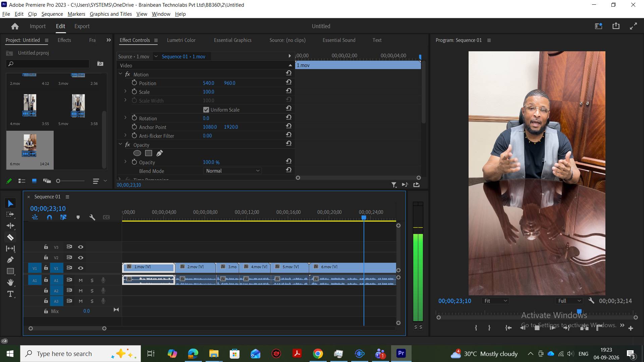This screenshot has height=362, width=644.
Task: Open the Import page
Action: pos(38,26)
